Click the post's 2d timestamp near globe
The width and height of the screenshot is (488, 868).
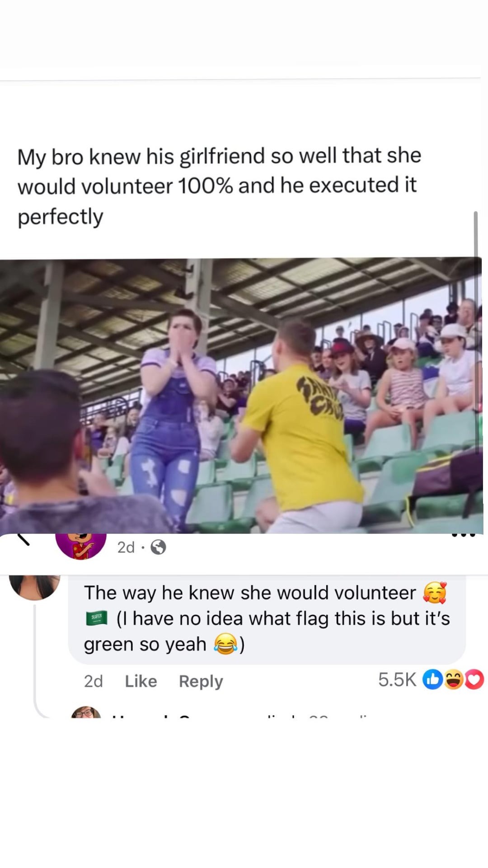pyautogui.click(x=126, y=547)
